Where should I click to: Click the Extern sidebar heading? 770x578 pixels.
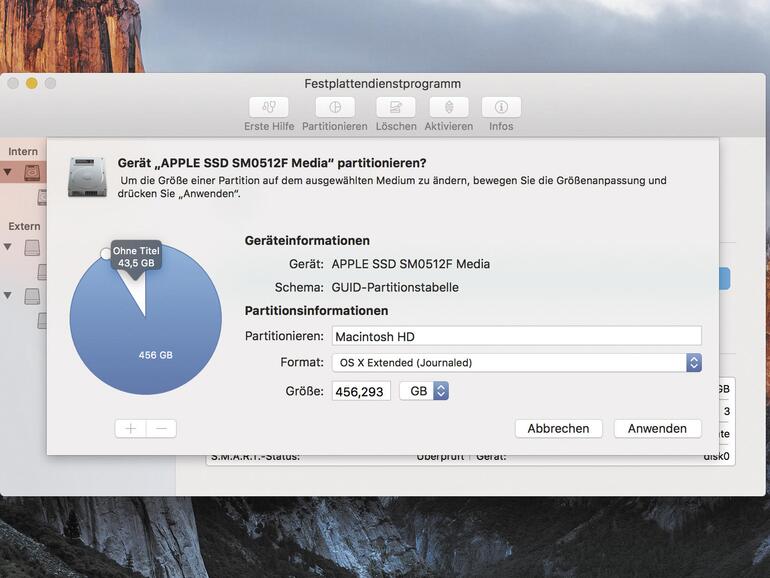click(x=25, y=226)
